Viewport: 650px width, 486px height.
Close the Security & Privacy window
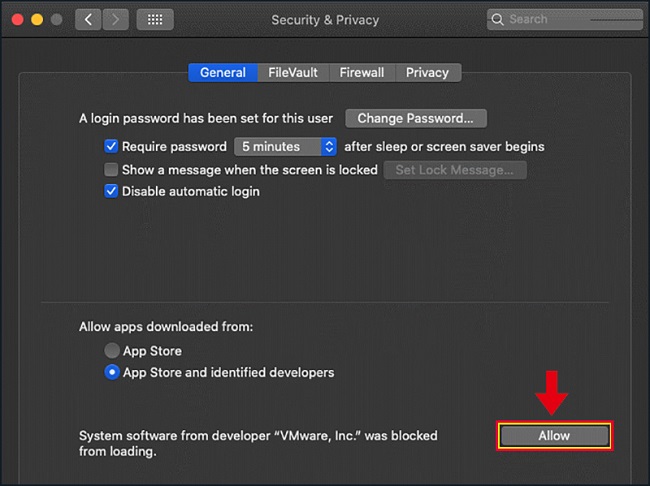point(17,19)
